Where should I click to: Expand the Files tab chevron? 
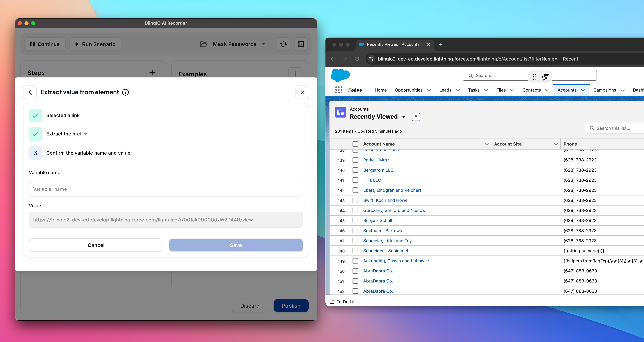(512, 90)
